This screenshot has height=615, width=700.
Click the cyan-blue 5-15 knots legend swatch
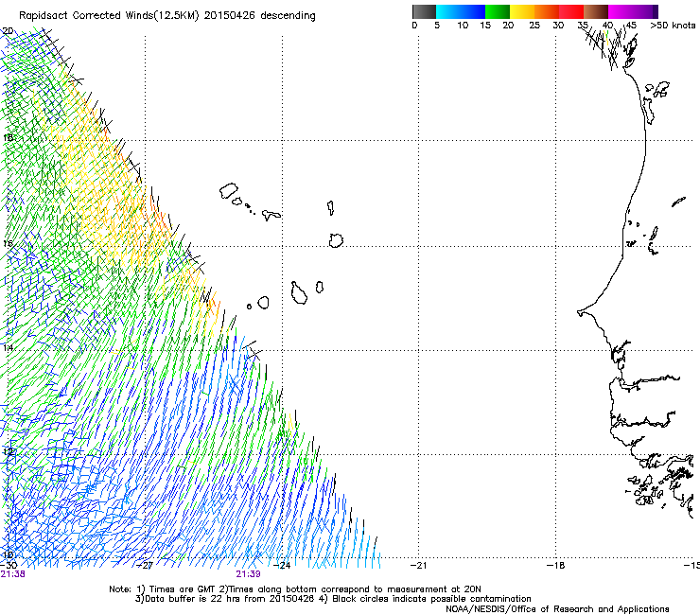tap(461, 11)
